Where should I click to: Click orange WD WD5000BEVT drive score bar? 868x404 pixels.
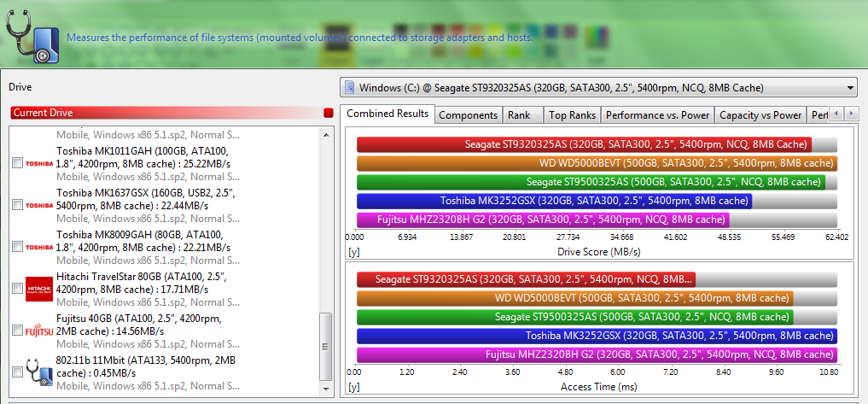pyautogui.click(x=597, y=163)
